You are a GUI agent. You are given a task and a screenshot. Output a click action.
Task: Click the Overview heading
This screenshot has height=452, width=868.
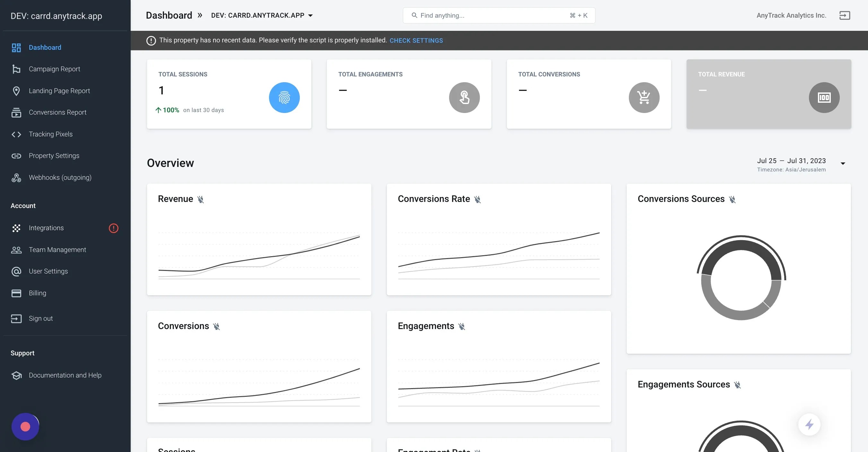(x=170, y=163)
